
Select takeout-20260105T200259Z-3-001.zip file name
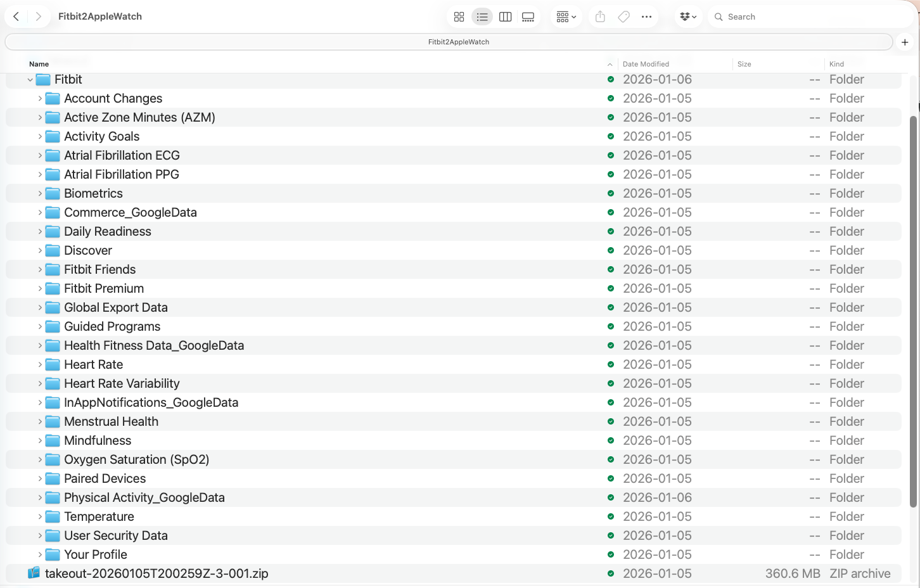coord(157,573)
